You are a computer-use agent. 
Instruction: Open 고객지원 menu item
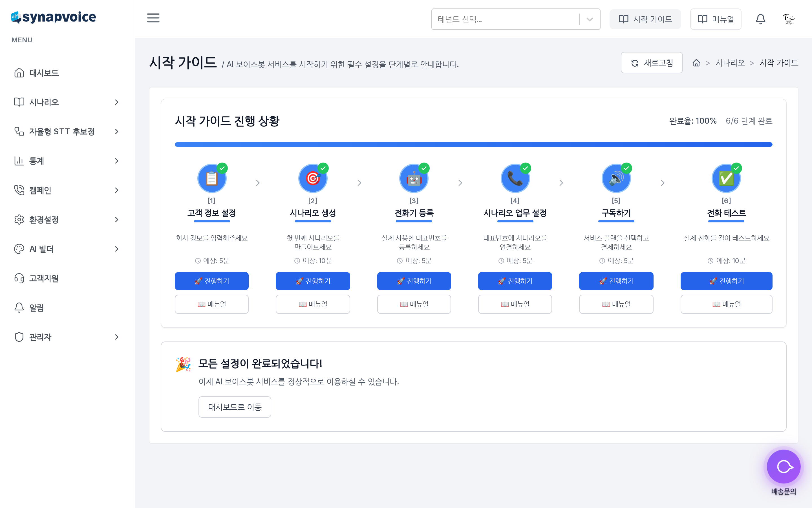[67, 278]
